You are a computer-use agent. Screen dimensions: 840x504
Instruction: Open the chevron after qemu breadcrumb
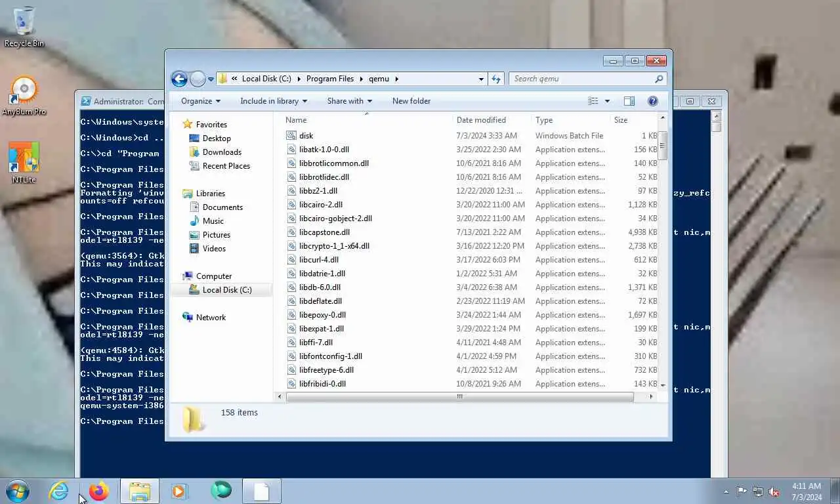coord(396,79)
